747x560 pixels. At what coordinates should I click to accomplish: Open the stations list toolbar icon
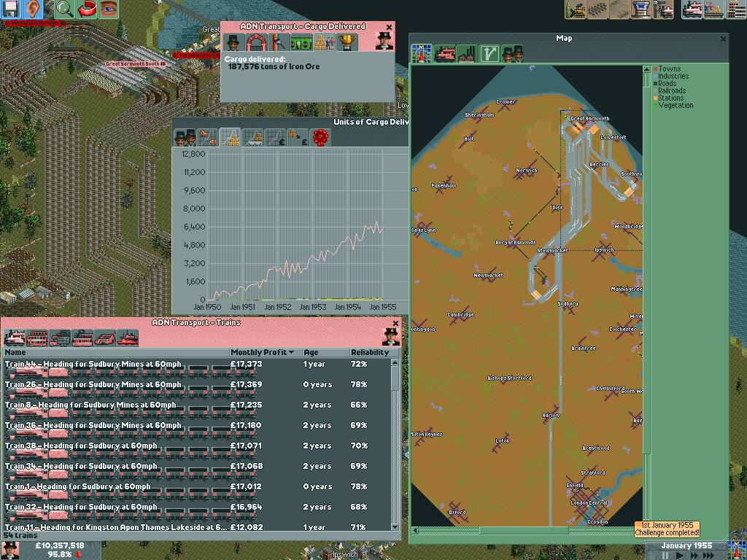click(715, 9)
